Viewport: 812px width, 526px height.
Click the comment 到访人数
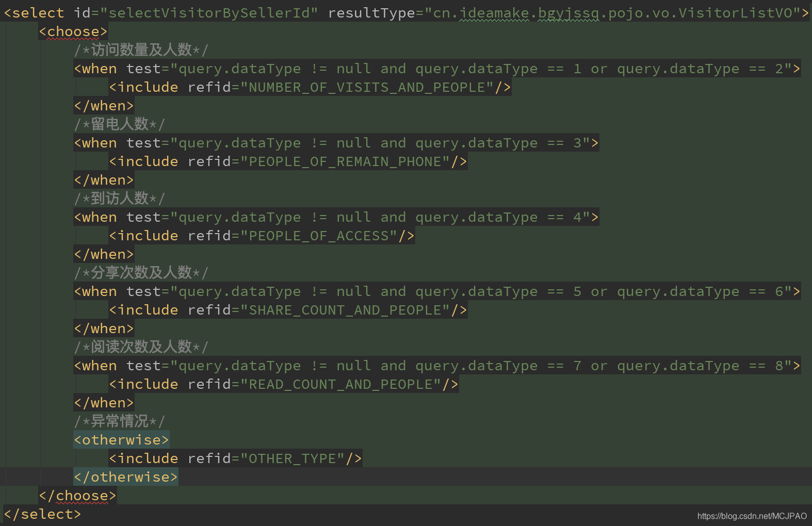point(120,199)
